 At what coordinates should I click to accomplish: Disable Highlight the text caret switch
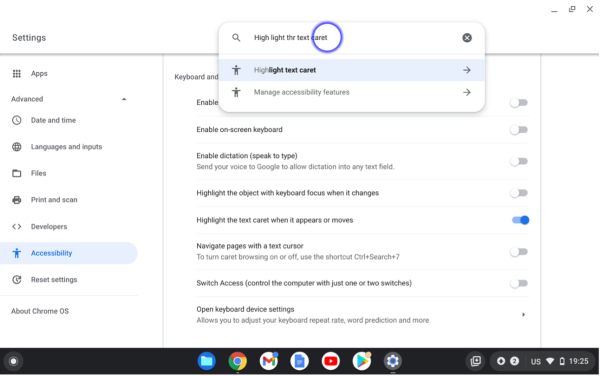520,220
